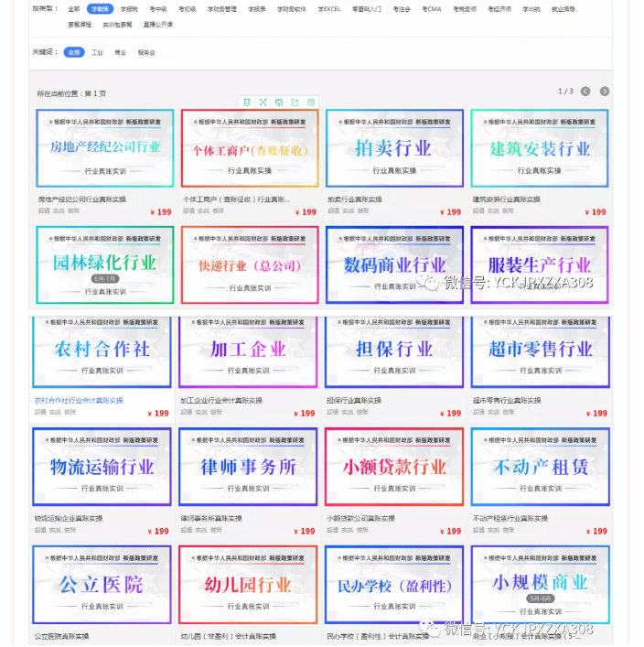Select the 学EXCEL category filter
This screenshot has height=647, width=644.
click(x=329, y=9)
